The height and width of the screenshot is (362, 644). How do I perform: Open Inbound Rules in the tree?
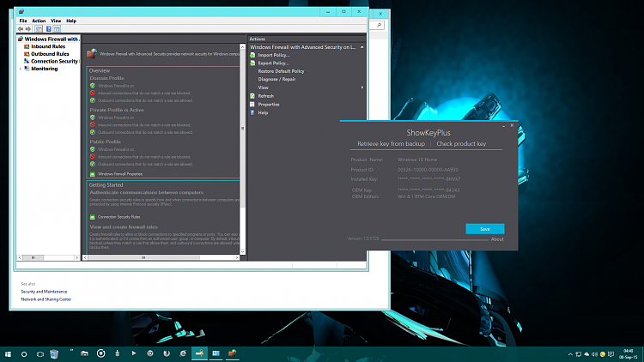pos(47,46)
